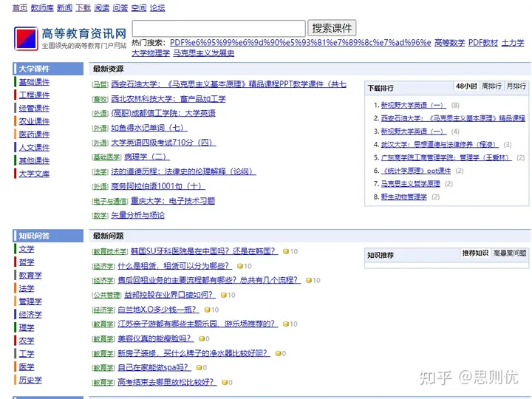Open the 阅读 top navigation link

pyautogui.click(x=102, y=8)
